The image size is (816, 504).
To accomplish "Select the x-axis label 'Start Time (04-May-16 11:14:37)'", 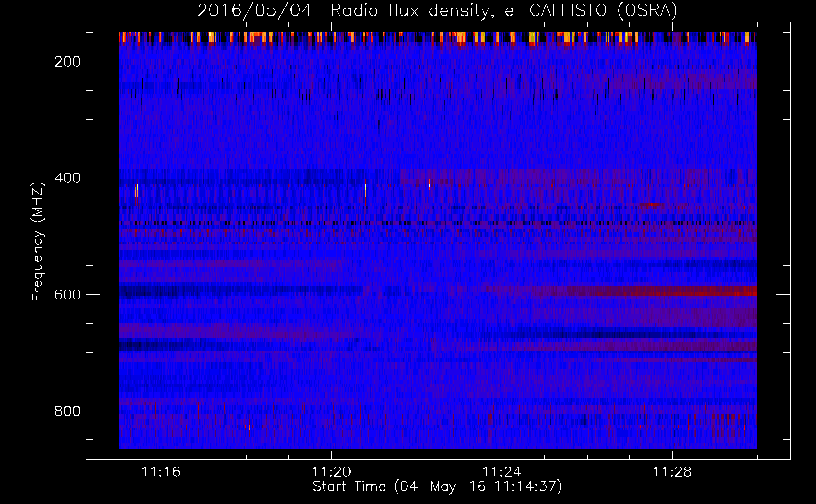I will [x=437, y=487].
